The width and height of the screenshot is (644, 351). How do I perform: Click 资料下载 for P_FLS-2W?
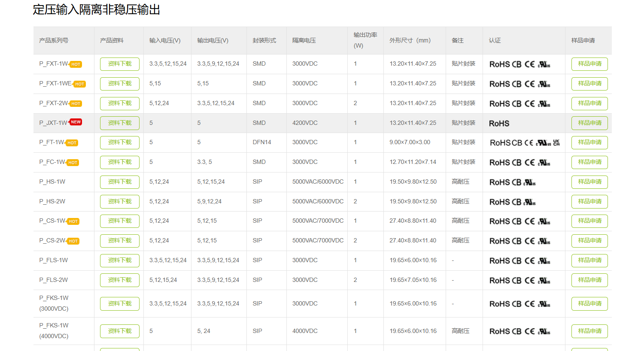click(120, 280)
